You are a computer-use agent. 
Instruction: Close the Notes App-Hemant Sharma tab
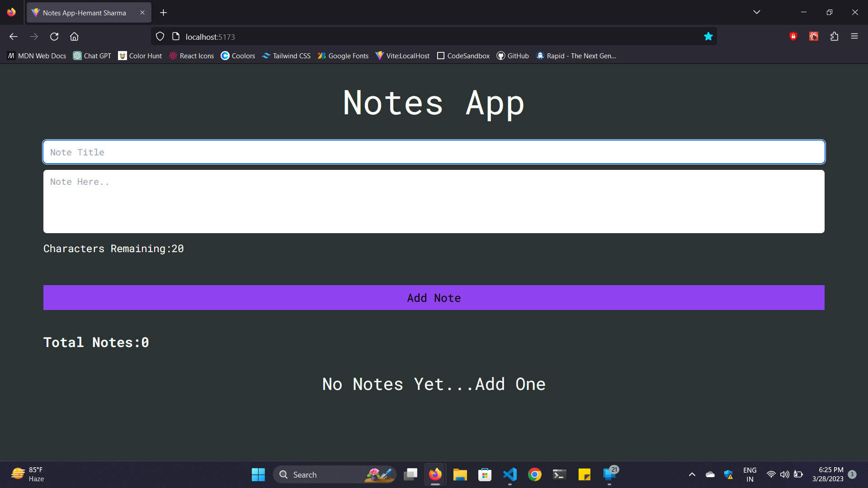tap(142, 13)
